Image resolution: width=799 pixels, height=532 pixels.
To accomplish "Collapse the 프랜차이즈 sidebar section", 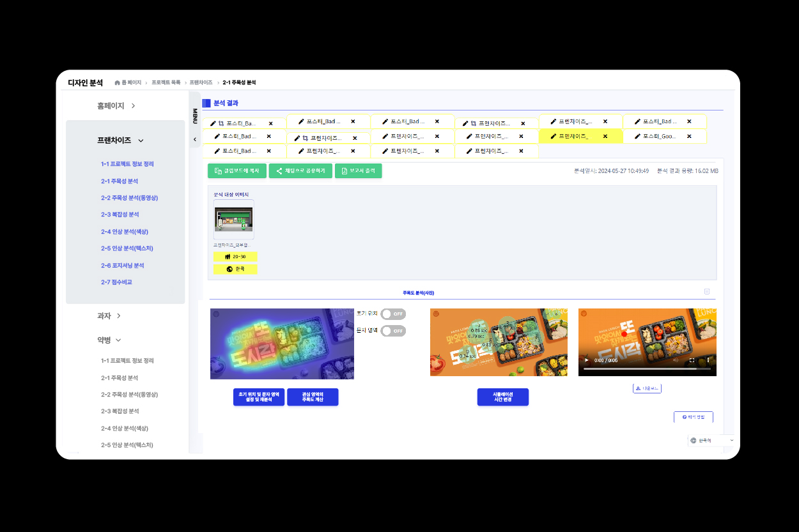I will [141, 141].
